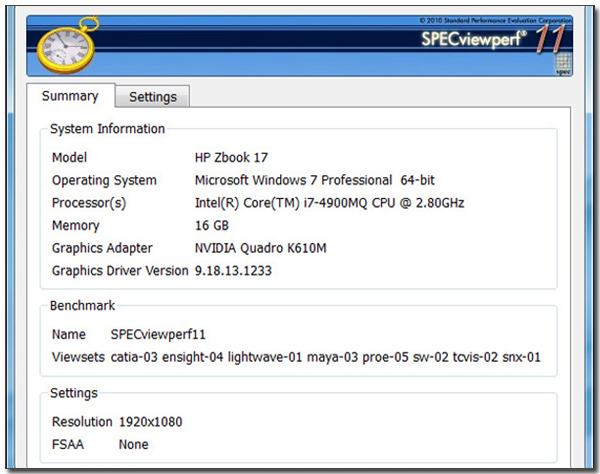Click the copyright Standard Performance Evaluation Corporation text
Viewport: 600px width, 474px height.
pos(495,20)
